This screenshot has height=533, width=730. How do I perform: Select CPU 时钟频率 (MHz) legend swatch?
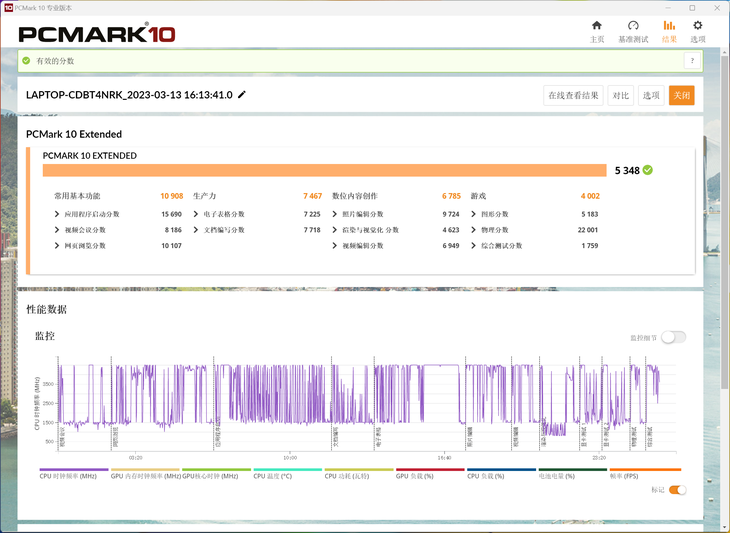74,470
